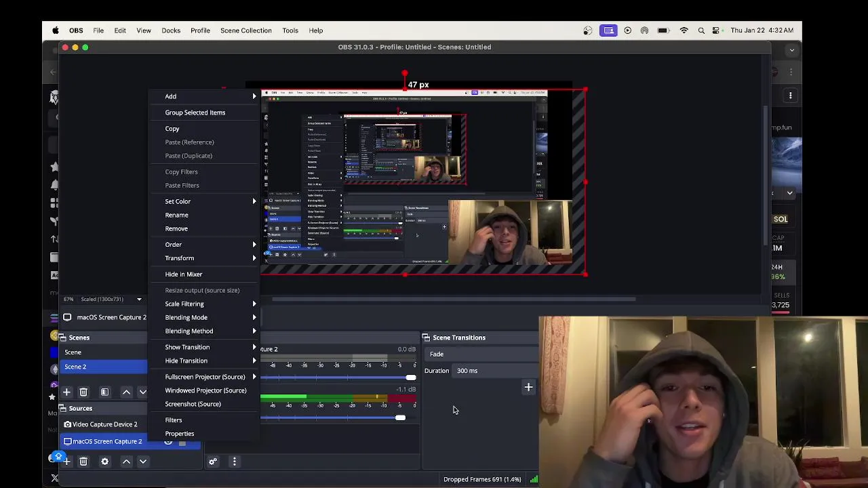Click the battery icon in the menu bar

click(x=663, y=30)
